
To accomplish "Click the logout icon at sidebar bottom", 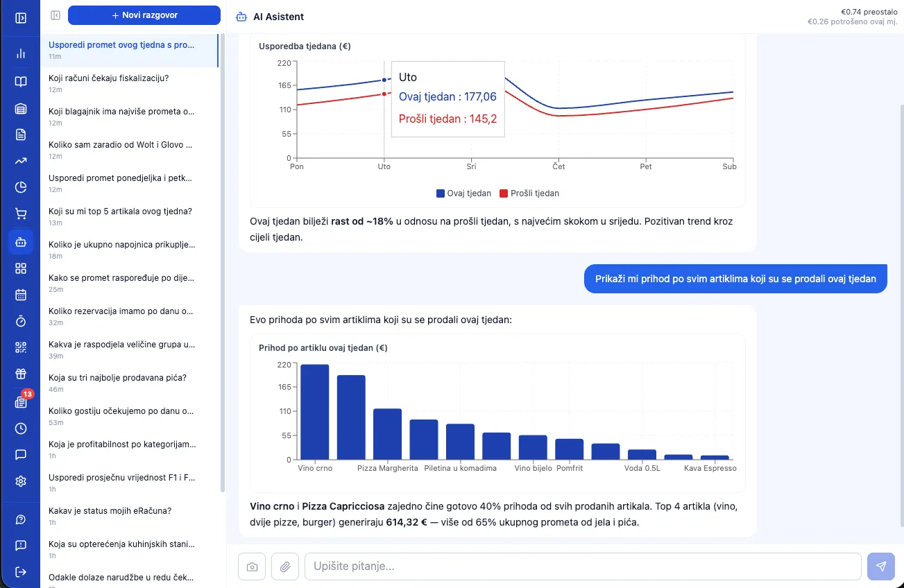I will (x=21, y=572).
